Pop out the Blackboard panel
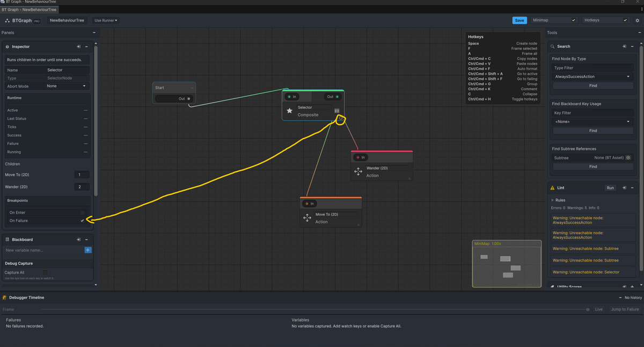Viewport: 644px width, 347px height. (79, 240)
